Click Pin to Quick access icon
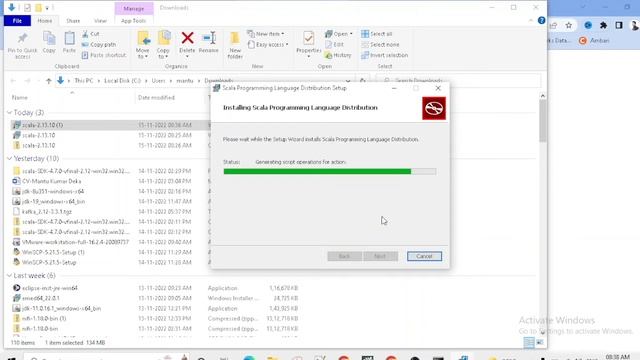The width and height of the screenshot is (640, 360). click(22, 38)
